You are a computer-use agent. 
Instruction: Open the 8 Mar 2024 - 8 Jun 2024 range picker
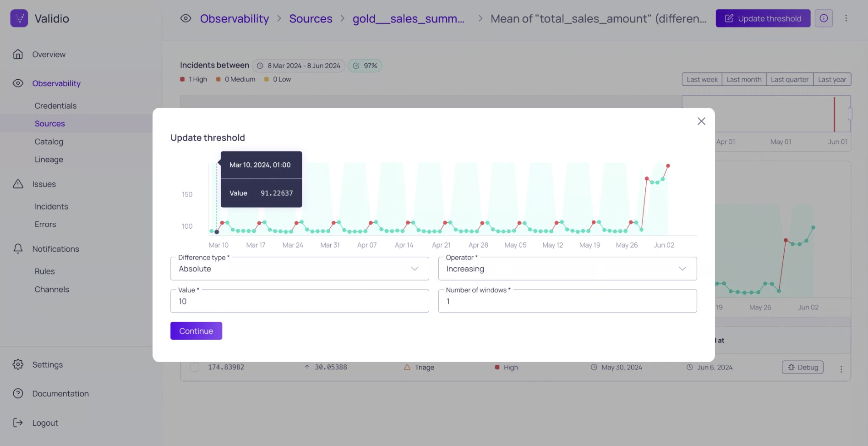299,66
